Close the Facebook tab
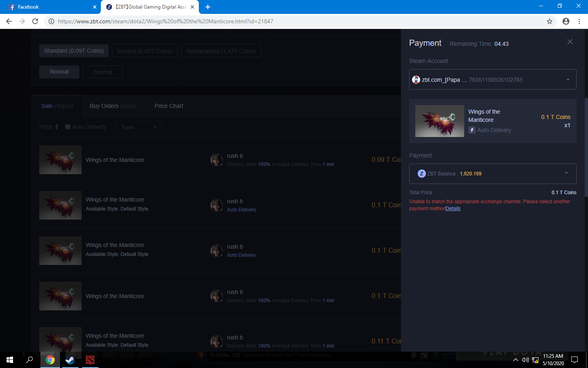This screenshot has height=368, width=588. pyautogui.click(x=95, y=7)
